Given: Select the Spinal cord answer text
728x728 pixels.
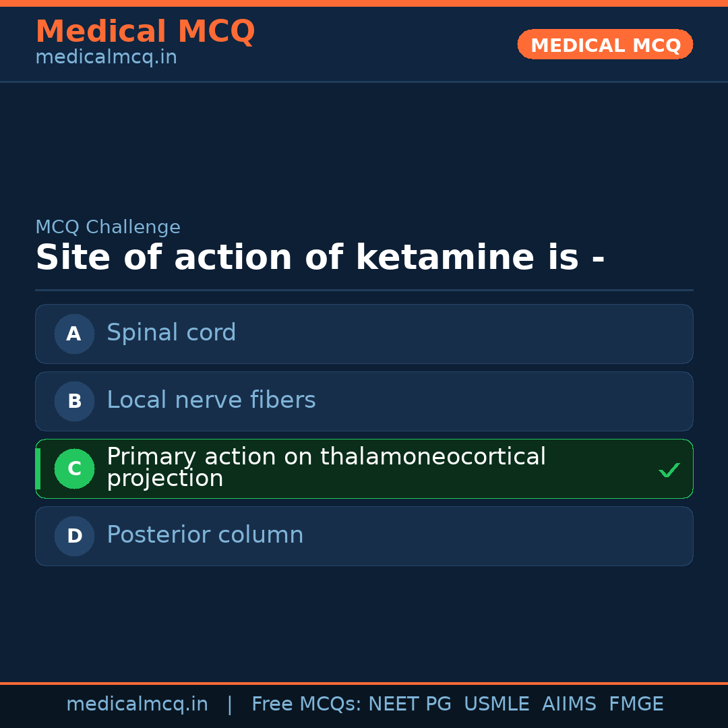Looking at the screenshot, I should 171,333.
